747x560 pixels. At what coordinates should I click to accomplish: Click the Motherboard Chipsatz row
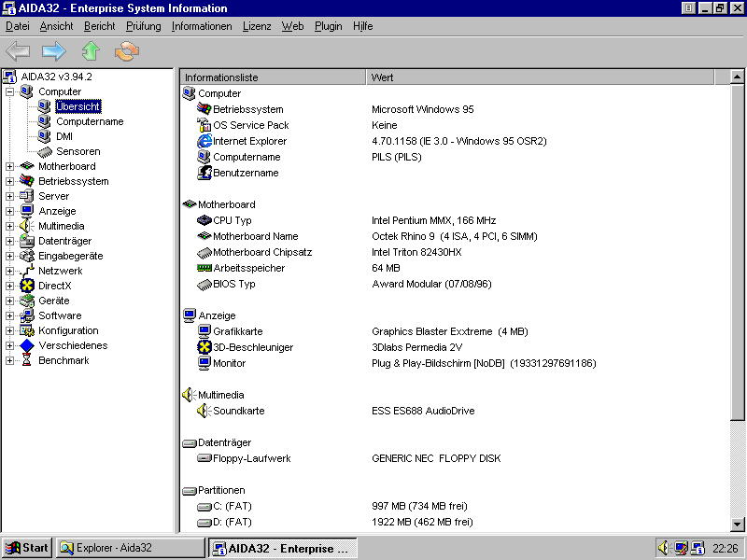tap(455, 252)
